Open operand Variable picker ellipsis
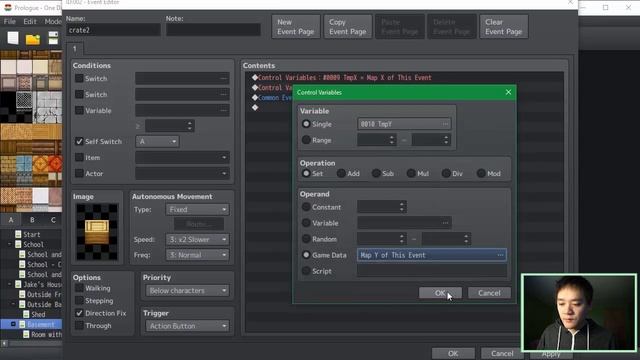This screenshot has height=360, width=640. (x=445, y=223)
